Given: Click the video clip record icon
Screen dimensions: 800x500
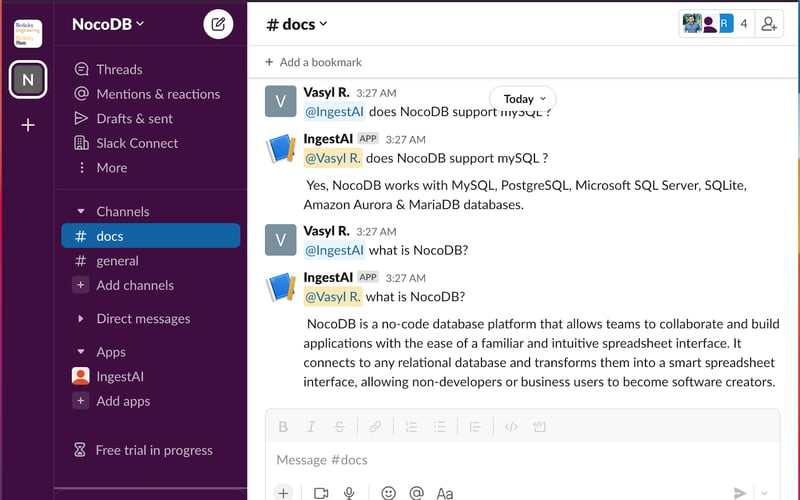Looking at the screenshot, I should click(321, 493).
